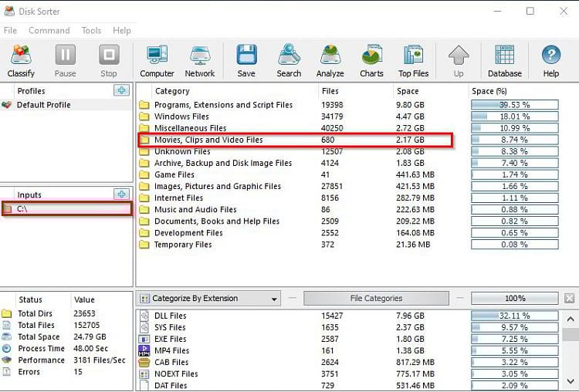Open the Tools menu
Image resolution: width=579 pixels, height=392 pixels.
click(91, 31)
